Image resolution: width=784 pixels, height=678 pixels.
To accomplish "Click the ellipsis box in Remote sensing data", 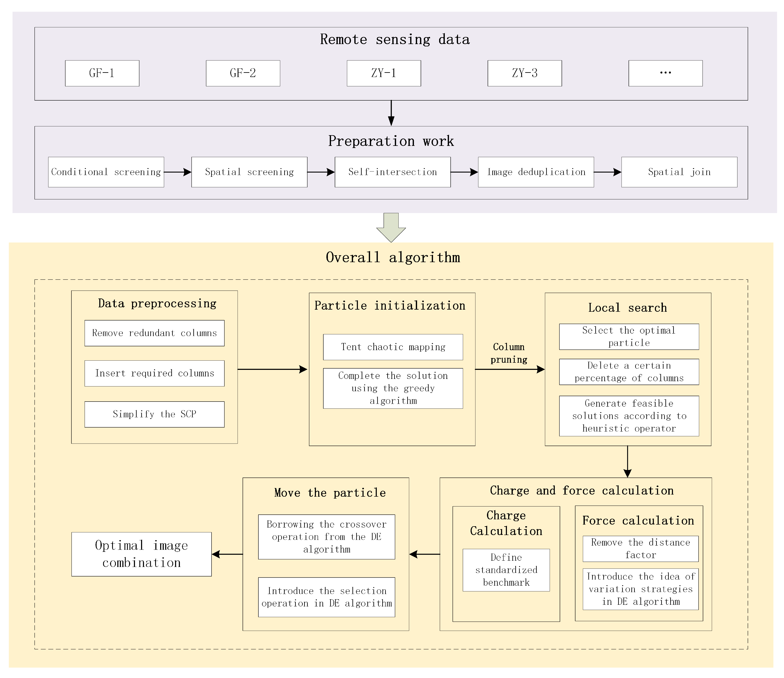I will click(x=665, y=73).
